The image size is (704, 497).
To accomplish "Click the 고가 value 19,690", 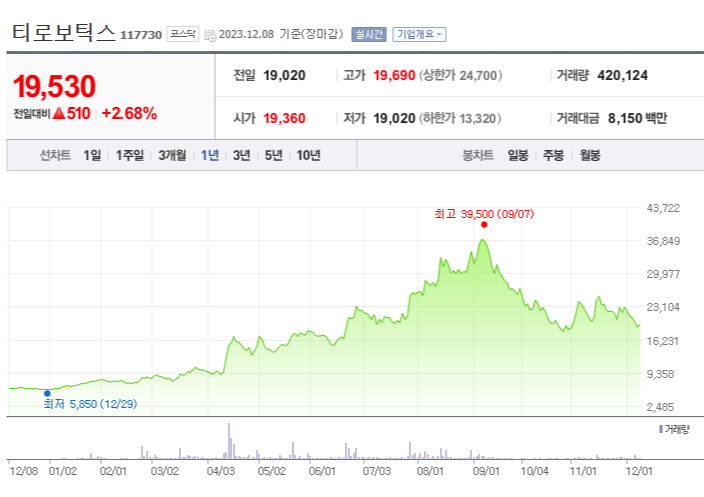I will (394, 75).
